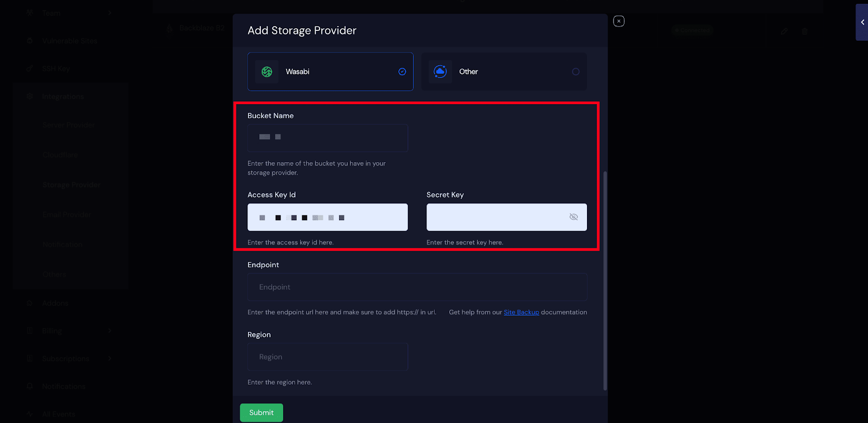Submit the storage provider form
The height and width of the screenshot is (423, 868).
[x=261, y=413]
